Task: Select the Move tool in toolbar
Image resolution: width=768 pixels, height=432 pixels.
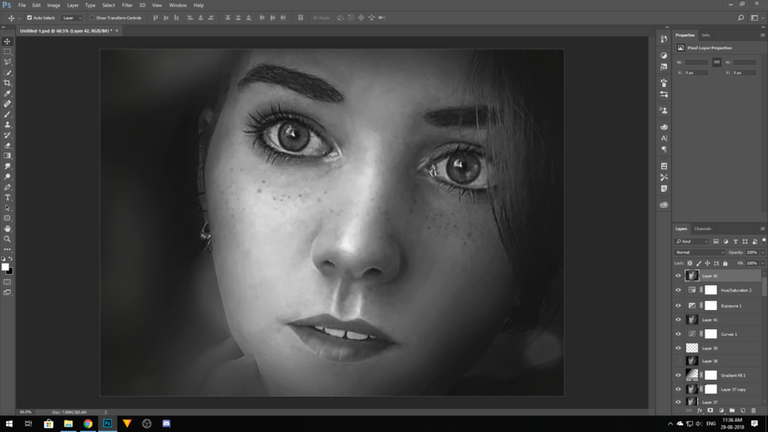Action: [x=8, y=41]
